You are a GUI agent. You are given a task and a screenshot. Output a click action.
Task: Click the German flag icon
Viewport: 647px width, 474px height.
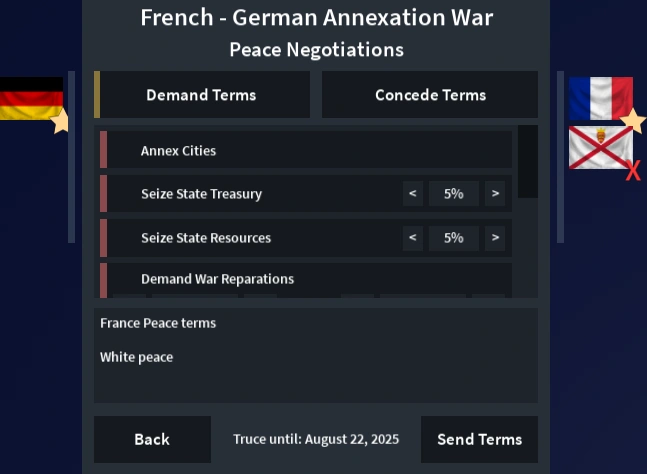coord(28,98)
